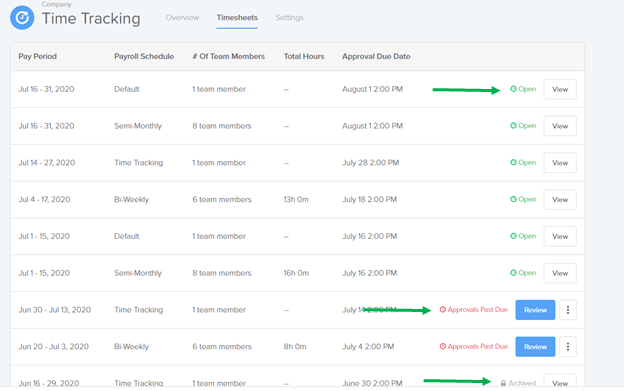The width and height of the screenshot is (624, 391).
Task: Click Open status in Jul 16 - 31 Semi-Monthly row
Action: [523, 126]
